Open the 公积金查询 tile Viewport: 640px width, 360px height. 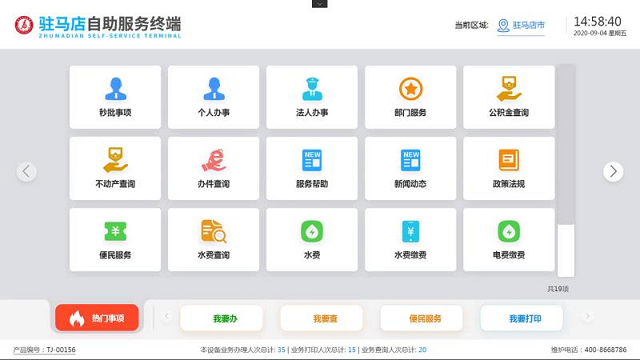tap(509, 97)
